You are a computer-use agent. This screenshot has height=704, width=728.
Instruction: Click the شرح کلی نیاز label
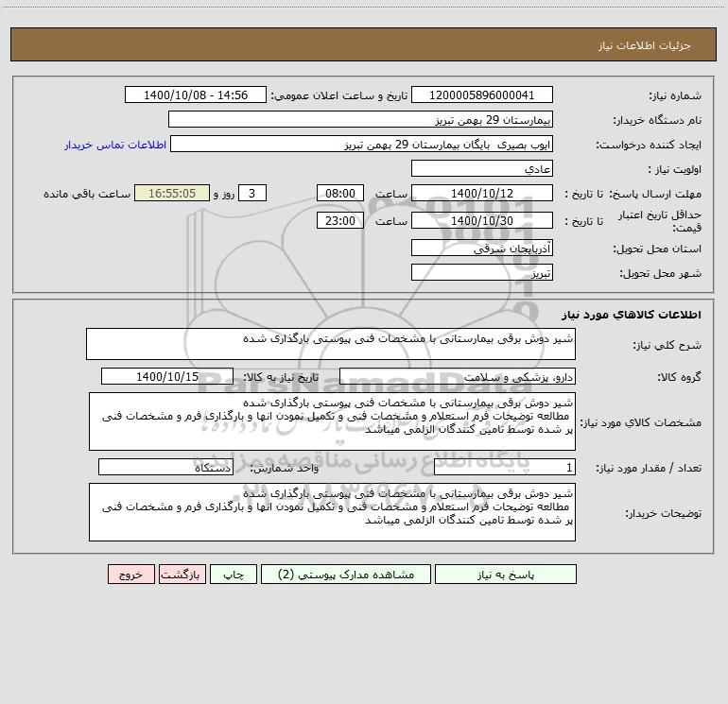667,345
